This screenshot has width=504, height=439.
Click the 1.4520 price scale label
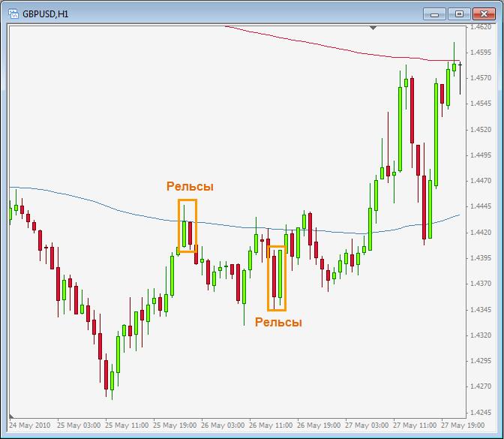pyautogui.click(x=481, y=130)
